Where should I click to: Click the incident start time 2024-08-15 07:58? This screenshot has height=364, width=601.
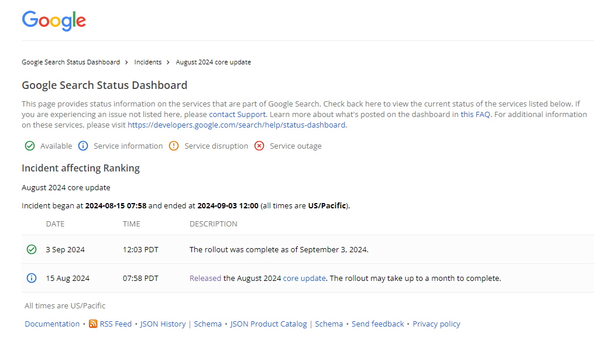116,206
